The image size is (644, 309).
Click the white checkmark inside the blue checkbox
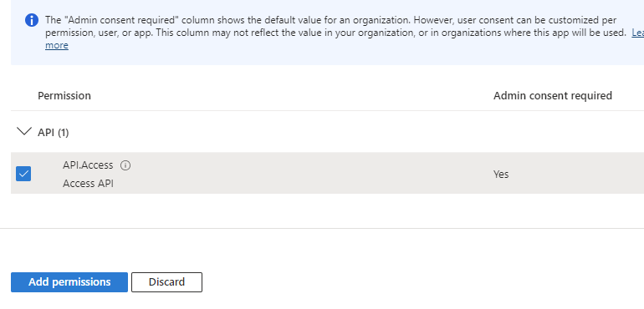pyautogui.click(x=23, y=174)
